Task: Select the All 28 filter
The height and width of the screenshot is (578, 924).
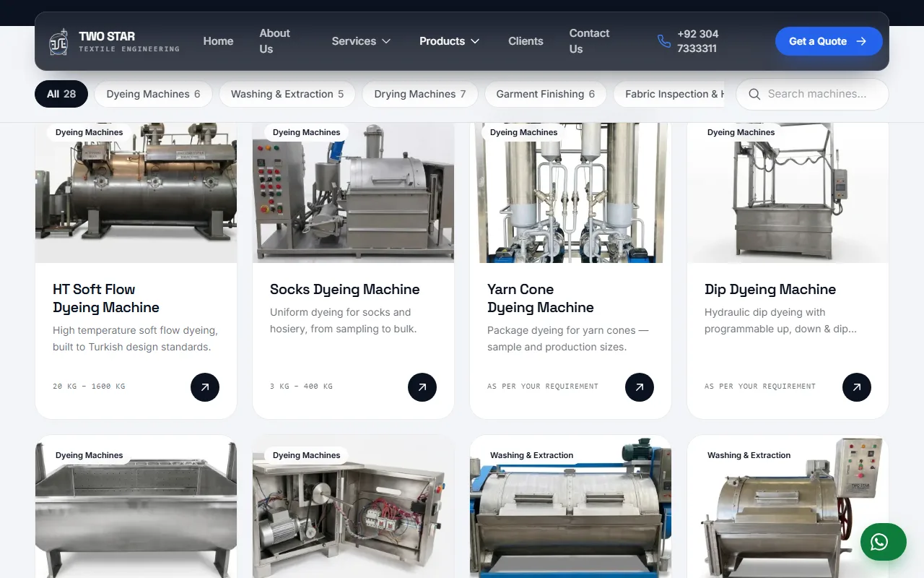Action: click(x=61, y=94)
